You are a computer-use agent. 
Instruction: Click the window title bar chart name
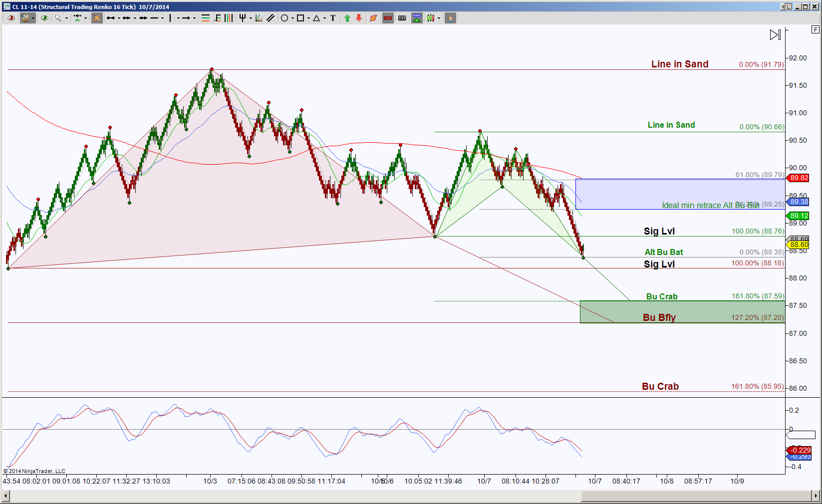90,6
